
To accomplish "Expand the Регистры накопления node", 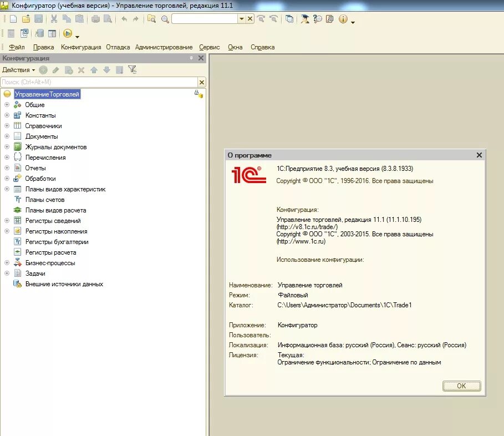I will [x=7, y=231].
